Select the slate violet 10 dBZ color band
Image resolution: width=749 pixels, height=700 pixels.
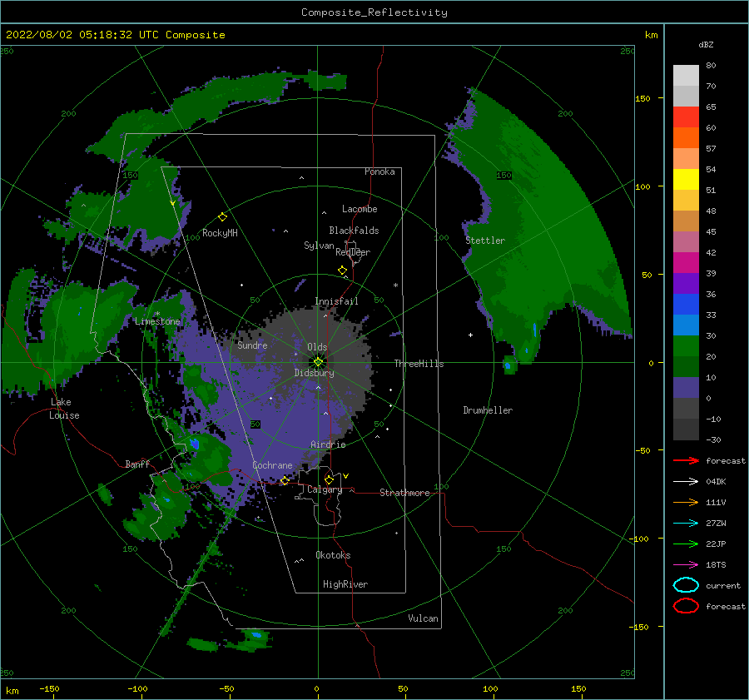point(686,387)
